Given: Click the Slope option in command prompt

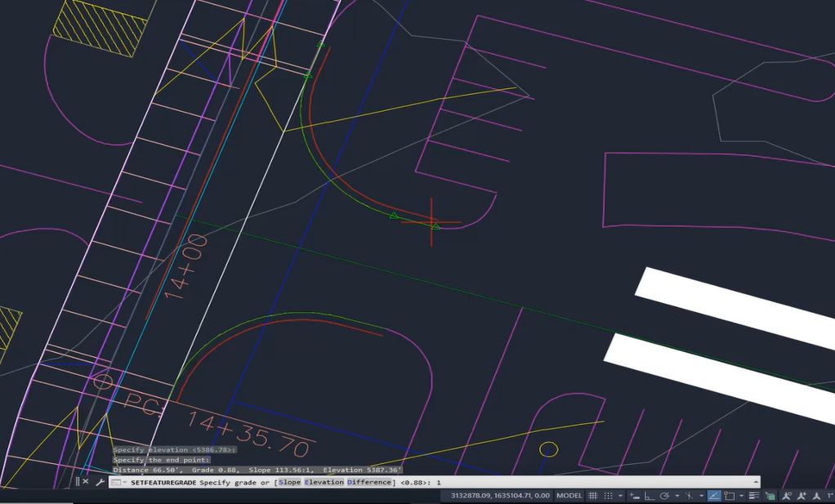Looking at the screenshot, I should tap(288, 482).
